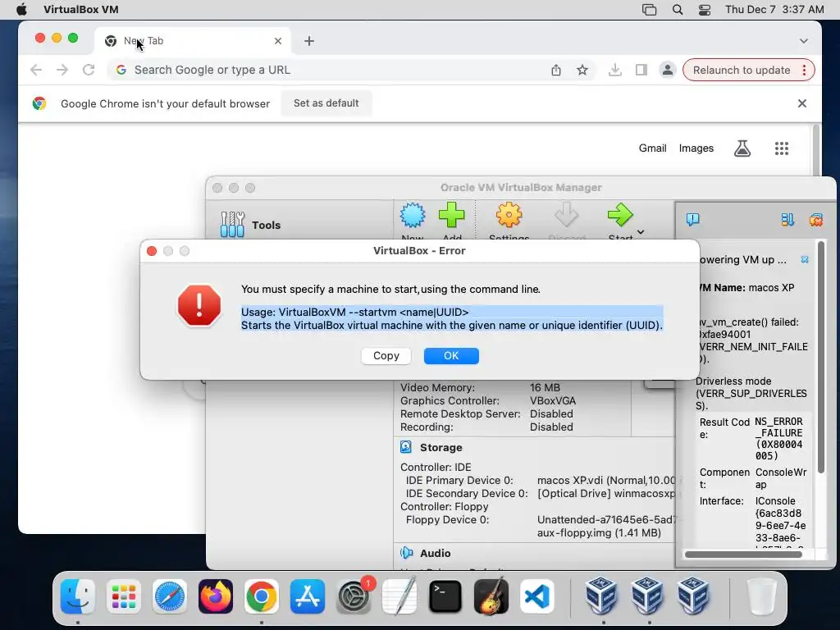840x630 pixels.
Task: Click OK in the VirtualBox Error dialog
Action: pos(451,356)
